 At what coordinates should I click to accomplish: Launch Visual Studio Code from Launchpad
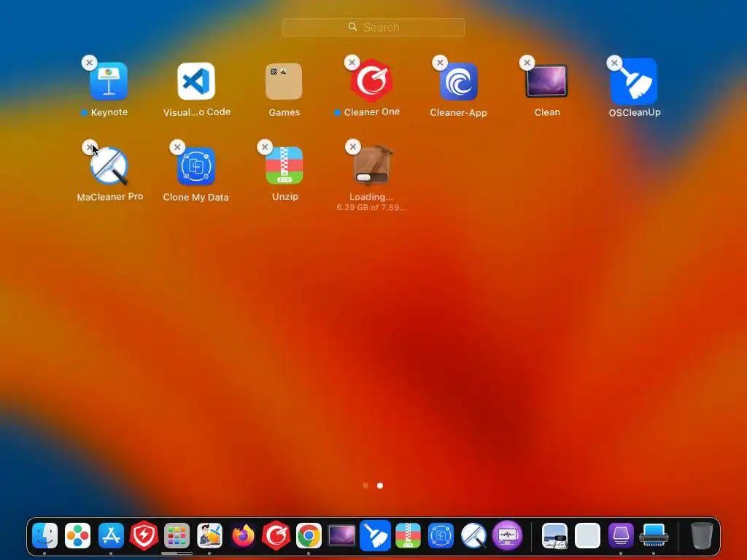coord(196,82)
